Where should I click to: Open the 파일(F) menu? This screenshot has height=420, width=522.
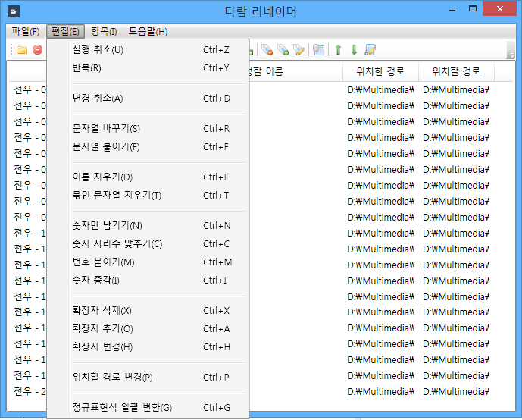pyautogui.click(x=25, y=31)
